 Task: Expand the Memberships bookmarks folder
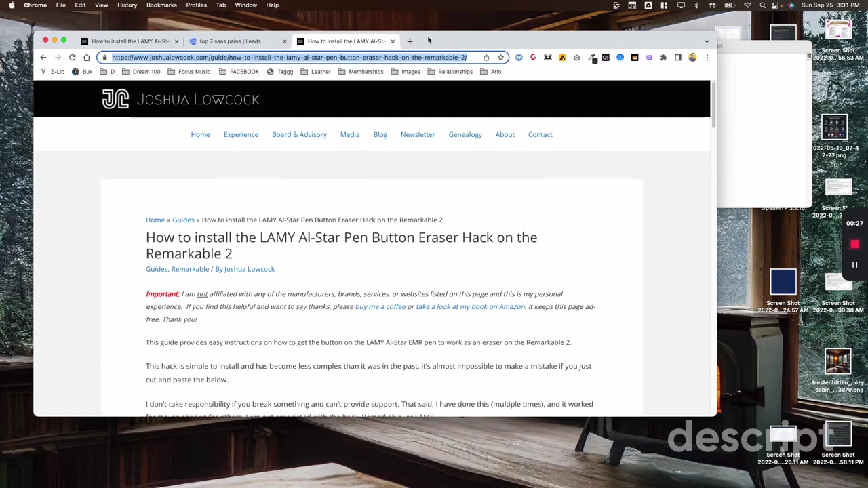(x=360, y=72)
